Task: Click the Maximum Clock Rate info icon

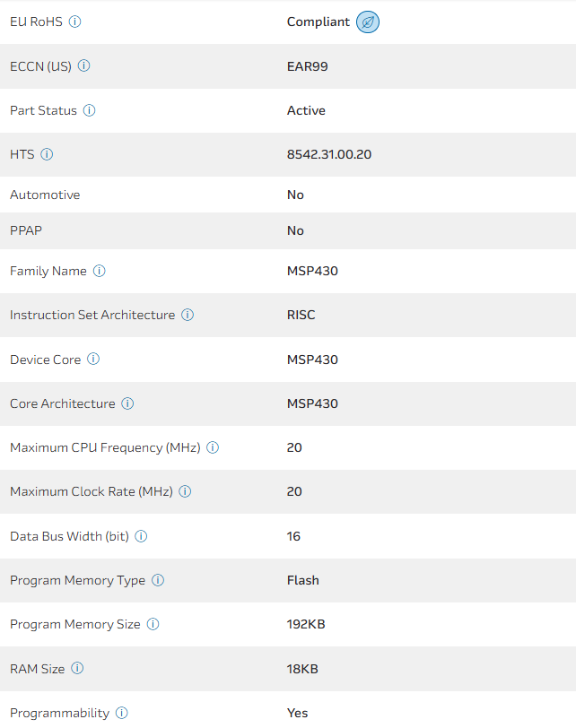Action: pyautogui.click(x=185, y=491)
